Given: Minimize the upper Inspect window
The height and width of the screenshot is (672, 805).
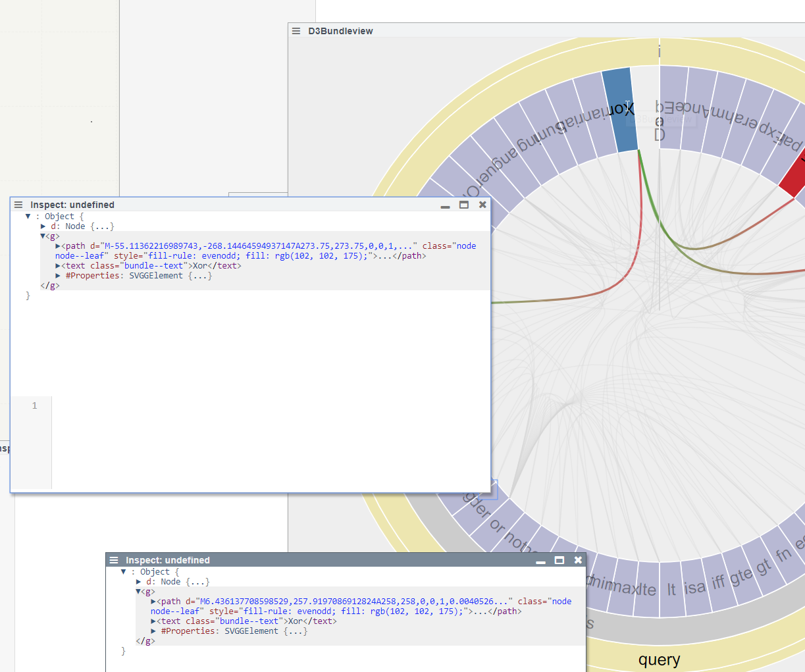Looking at the screenshot, I should click(x=446, y=205).
